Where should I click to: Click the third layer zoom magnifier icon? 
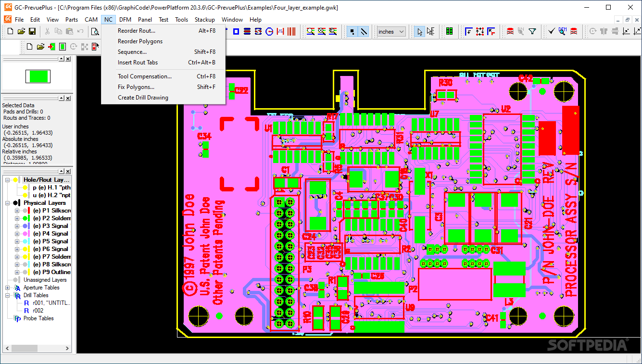click(333, 32)
